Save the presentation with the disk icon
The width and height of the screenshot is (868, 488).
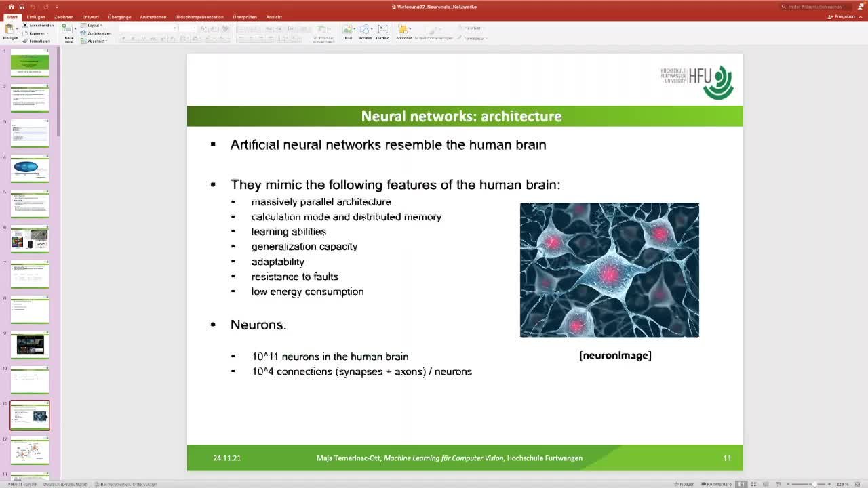click(x=22, y=7)
